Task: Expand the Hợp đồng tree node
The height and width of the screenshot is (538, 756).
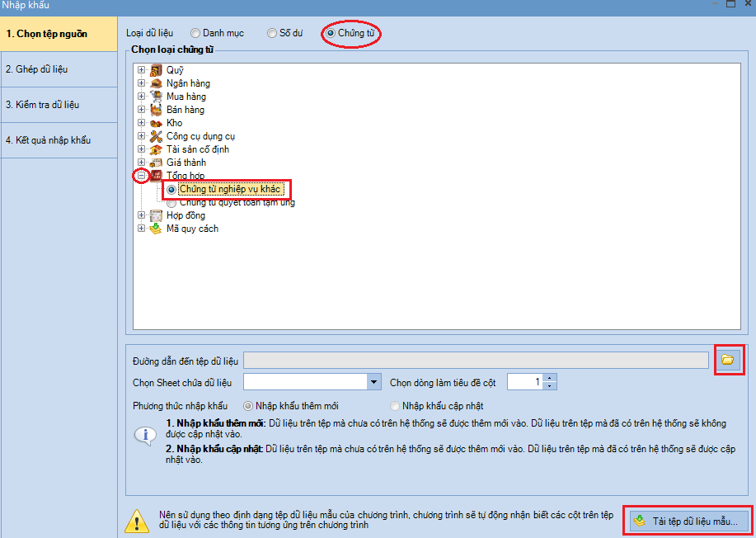Action: [x=141, y=215]
